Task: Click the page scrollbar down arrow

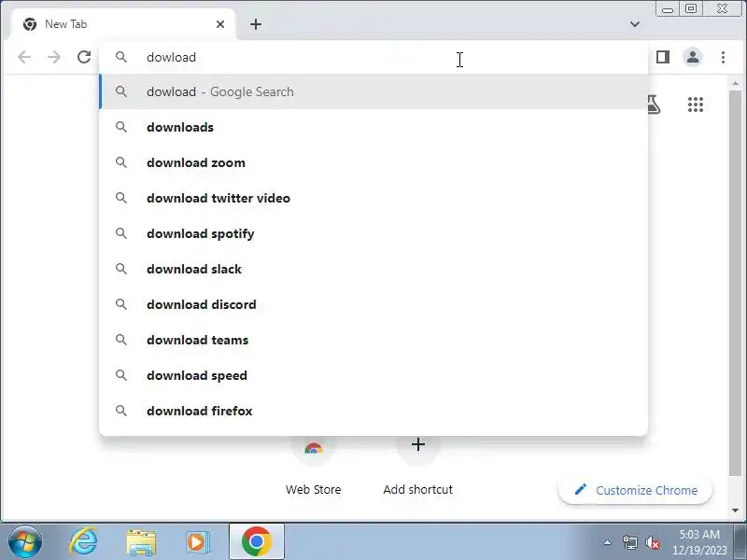Action: coord(735,510)
